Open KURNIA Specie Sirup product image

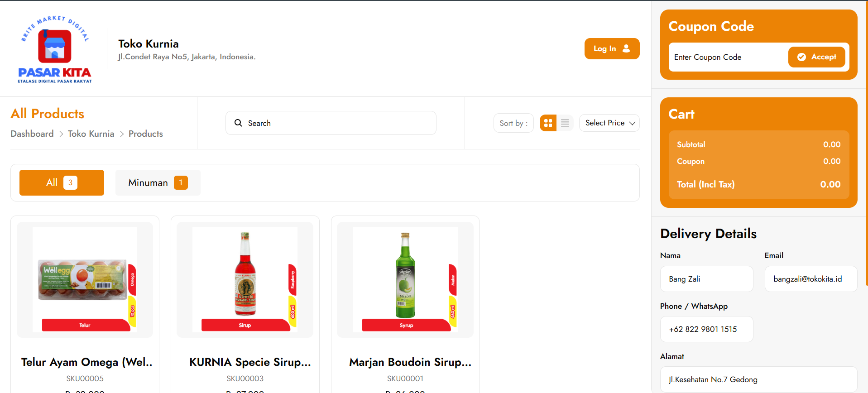coord(245,280)
